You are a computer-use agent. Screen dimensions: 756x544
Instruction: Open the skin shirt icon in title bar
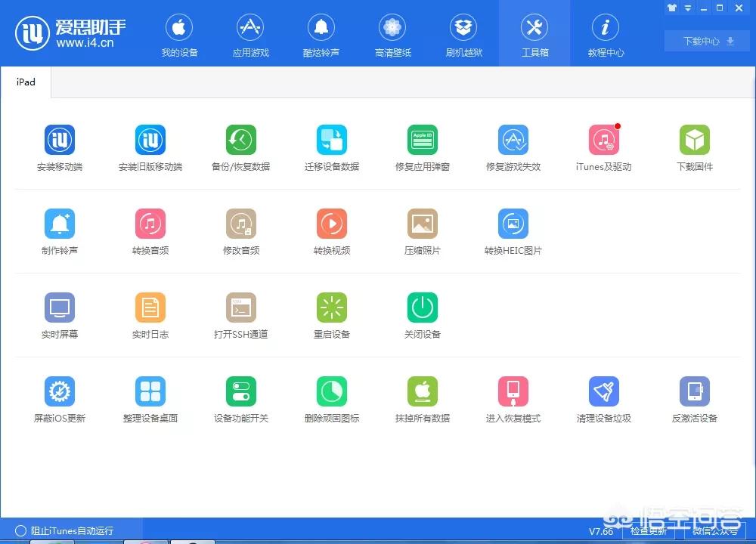tap(671, 8)
